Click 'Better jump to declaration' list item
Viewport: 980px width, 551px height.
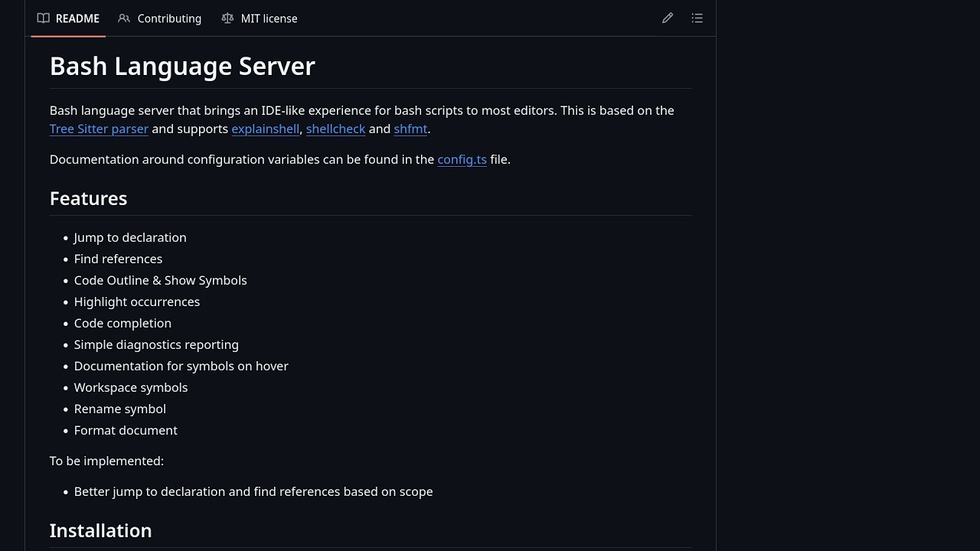253,491
